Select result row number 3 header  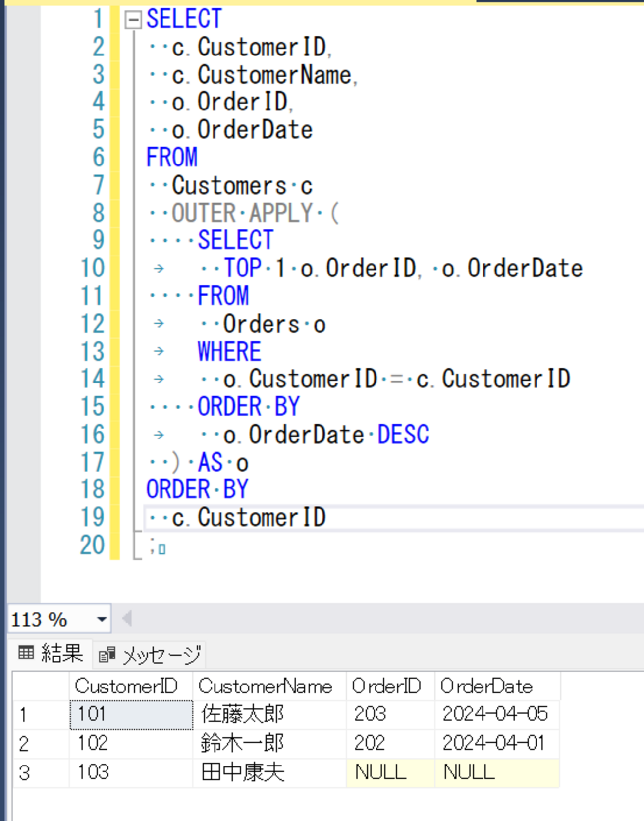tap(41, 773)
